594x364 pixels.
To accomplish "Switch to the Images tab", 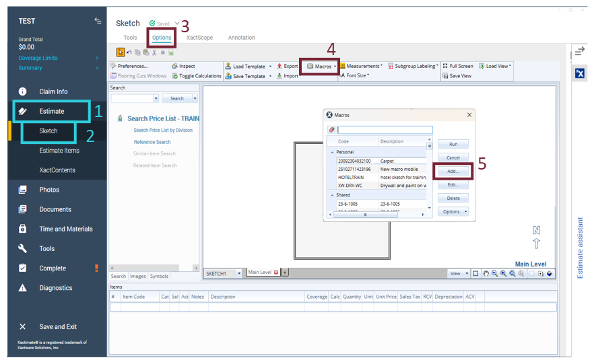I will 138,277.
